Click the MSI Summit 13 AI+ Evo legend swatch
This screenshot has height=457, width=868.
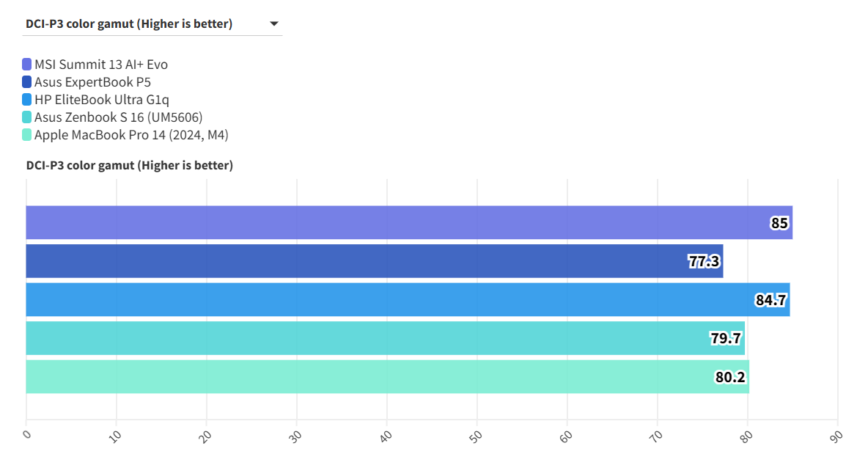coord(27,65)
